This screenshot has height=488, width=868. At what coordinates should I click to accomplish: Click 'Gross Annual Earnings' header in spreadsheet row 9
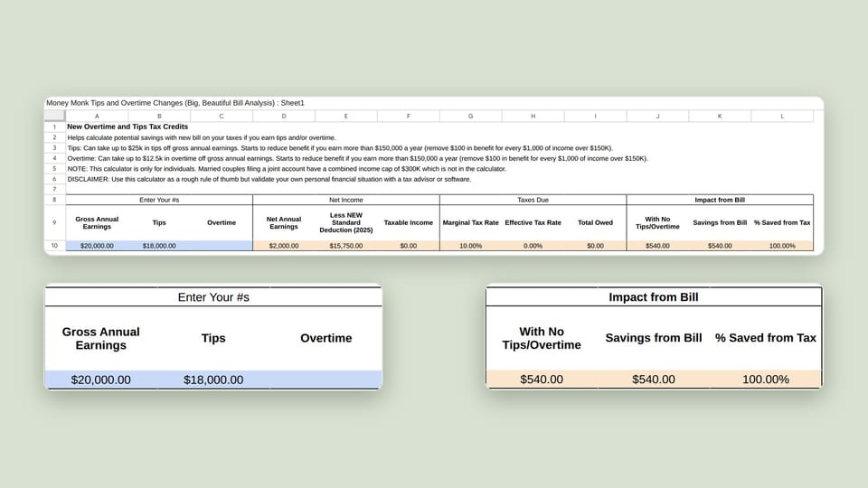coord(97,222)
